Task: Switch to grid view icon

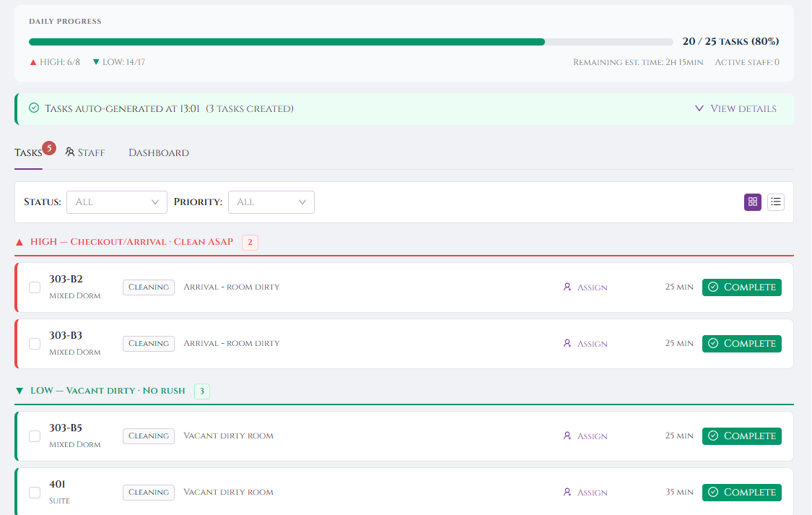Action: 753,202
